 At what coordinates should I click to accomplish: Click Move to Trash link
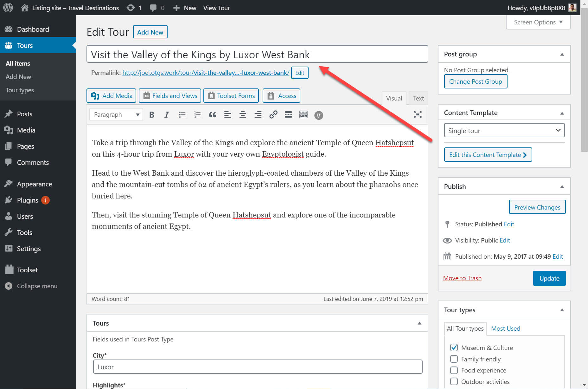click(x=462, y=278)
